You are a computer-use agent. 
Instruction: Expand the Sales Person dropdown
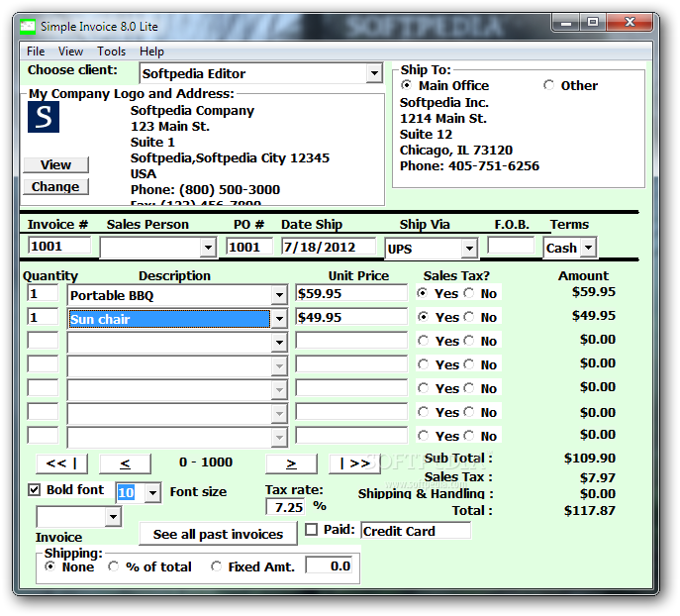(208, 248)
